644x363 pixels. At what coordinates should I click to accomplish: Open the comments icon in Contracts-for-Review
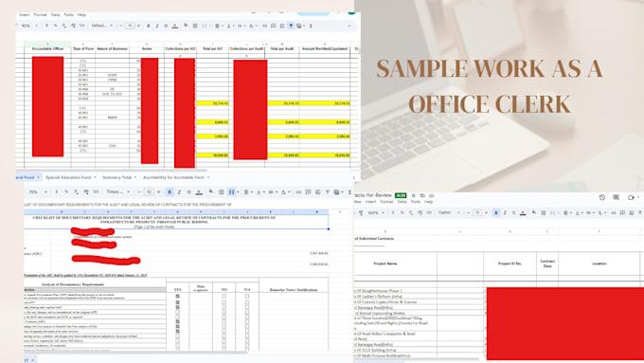pos(617,198)
